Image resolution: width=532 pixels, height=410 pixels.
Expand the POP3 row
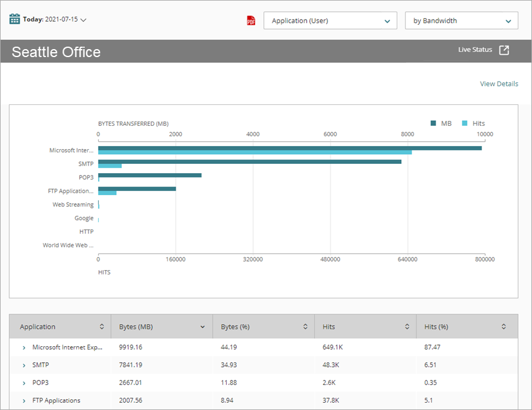point(23,382)
